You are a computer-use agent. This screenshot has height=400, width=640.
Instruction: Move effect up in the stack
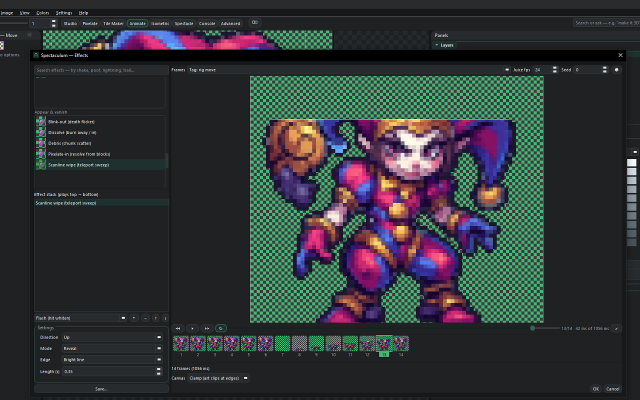coord(156,318)
